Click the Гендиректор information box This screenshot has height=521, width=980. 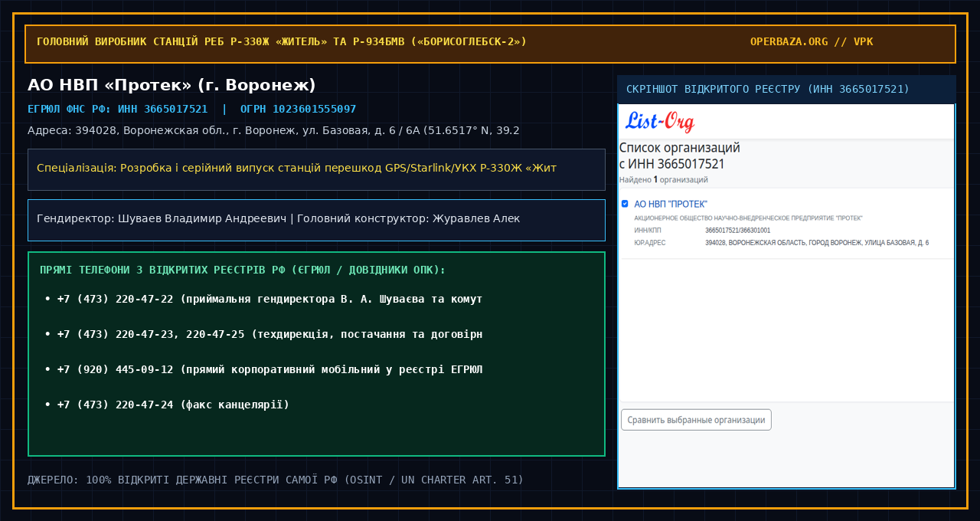tap(316, 220)
